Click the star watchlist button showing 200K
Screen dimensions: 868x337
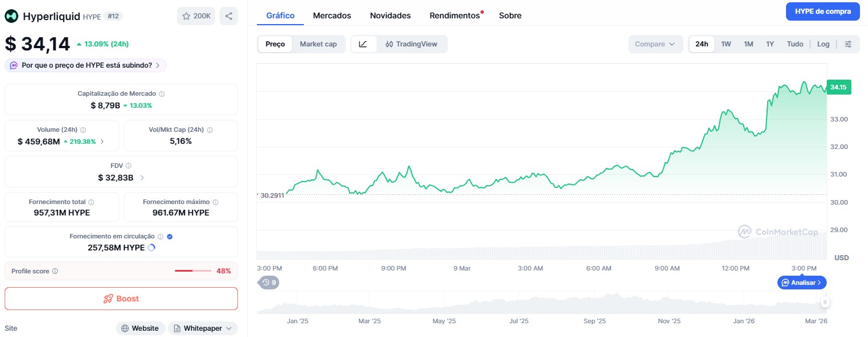click(196, 16)
